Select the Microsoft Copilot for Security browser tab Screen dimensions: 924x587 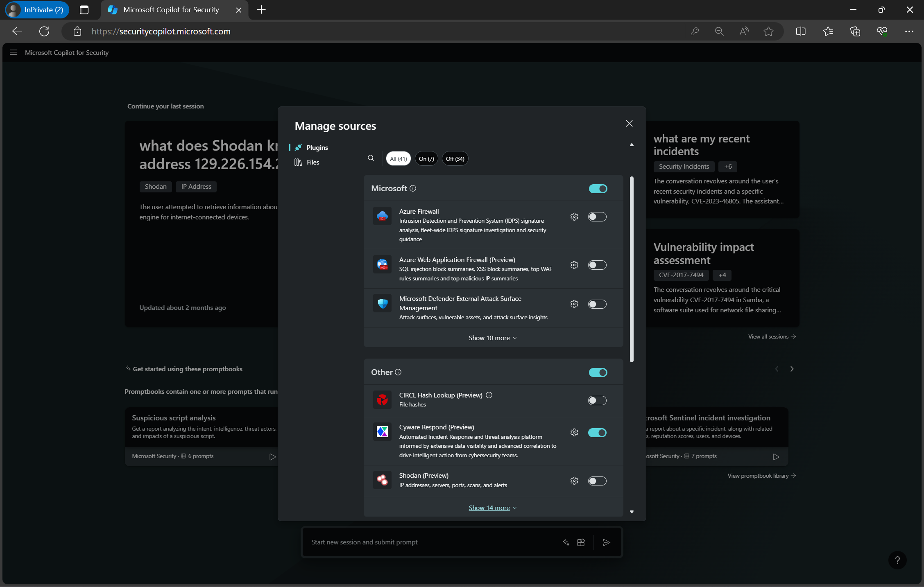click(170, 9)
